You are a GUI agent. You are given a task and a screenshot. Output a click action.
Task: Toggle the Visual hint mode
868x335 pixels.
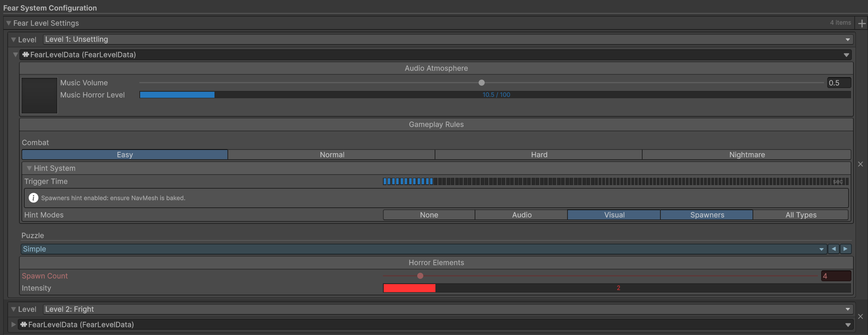coord(614,215)
